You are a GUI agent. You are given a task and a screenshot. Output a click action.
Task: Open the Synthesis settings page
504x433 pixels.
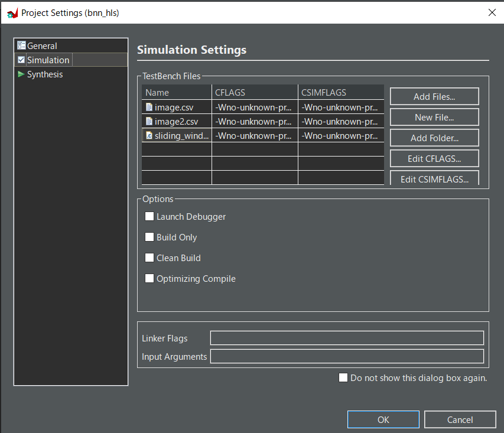tap(45, 74)
